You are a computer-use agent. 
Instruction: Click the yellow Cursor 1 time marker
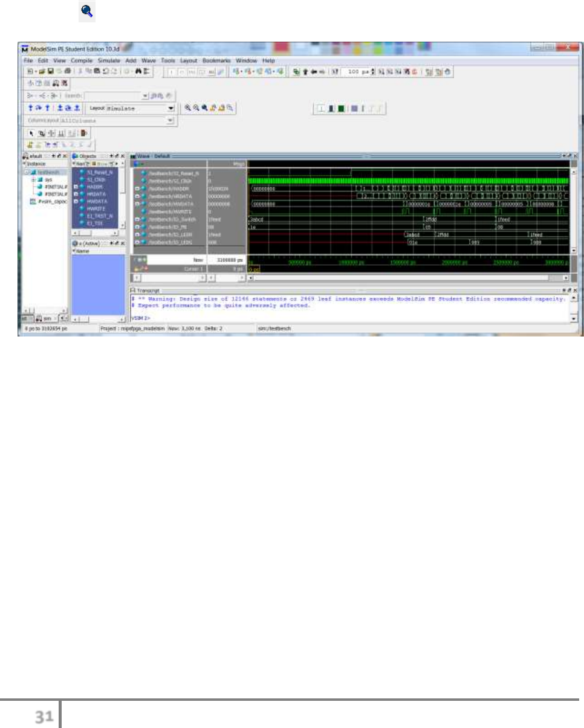click(253, 269)
